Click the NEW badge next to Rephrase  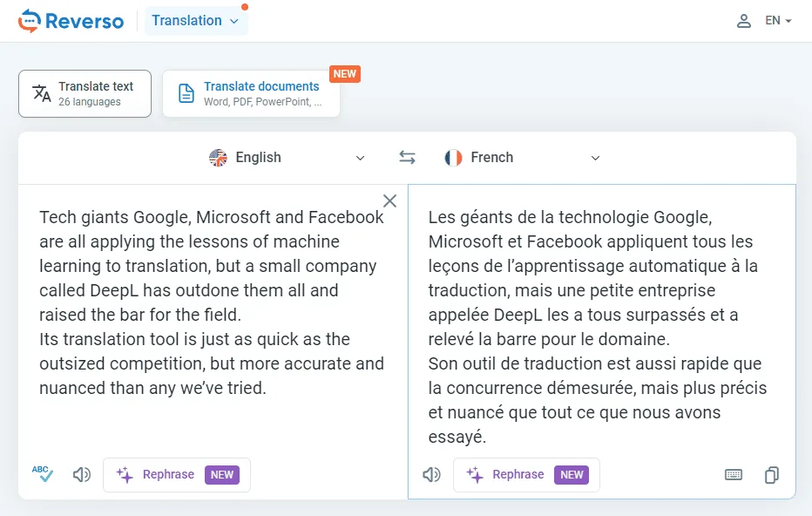pos(222,474)
